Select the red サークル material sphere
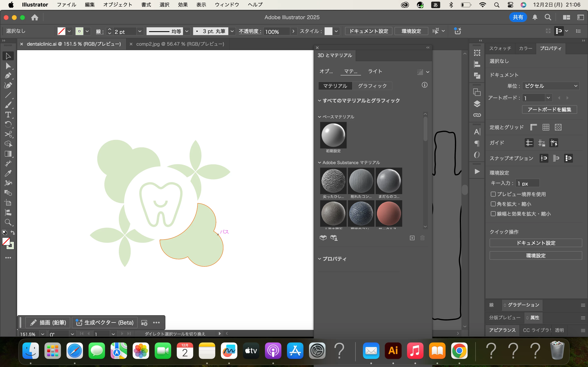The height and width of the screenshot is (367, 588). click(389, 213)
